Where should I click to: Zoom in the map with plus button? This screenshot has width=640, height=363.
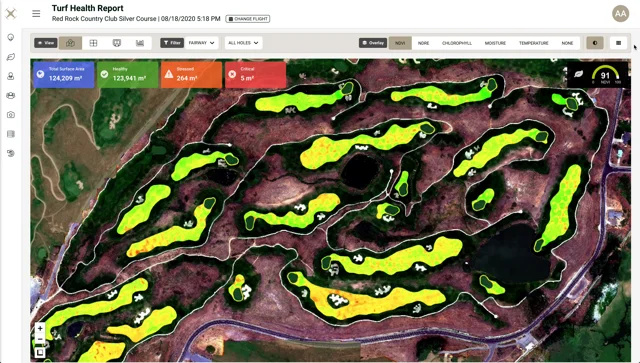pos(40,328)
